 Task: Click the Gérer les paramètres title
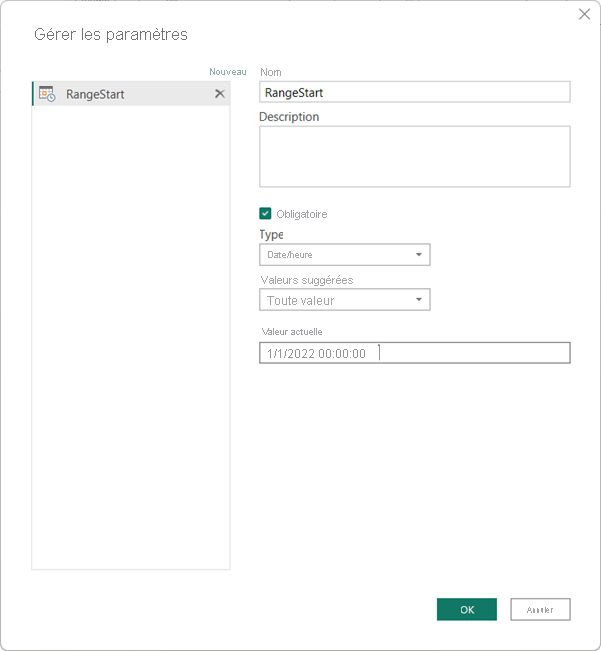pyautogui.click(x=111, y=34)
